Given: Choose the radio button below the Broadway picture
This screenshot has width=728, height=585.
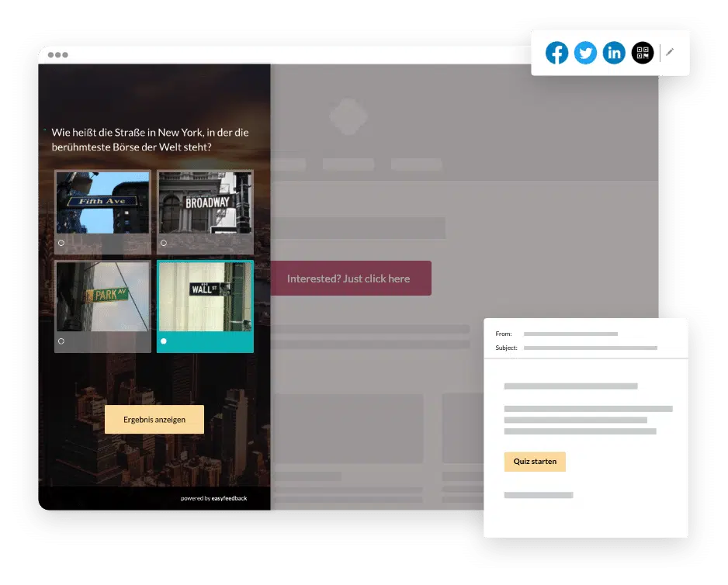Looking at the screenshot, I should coord(164,243).
